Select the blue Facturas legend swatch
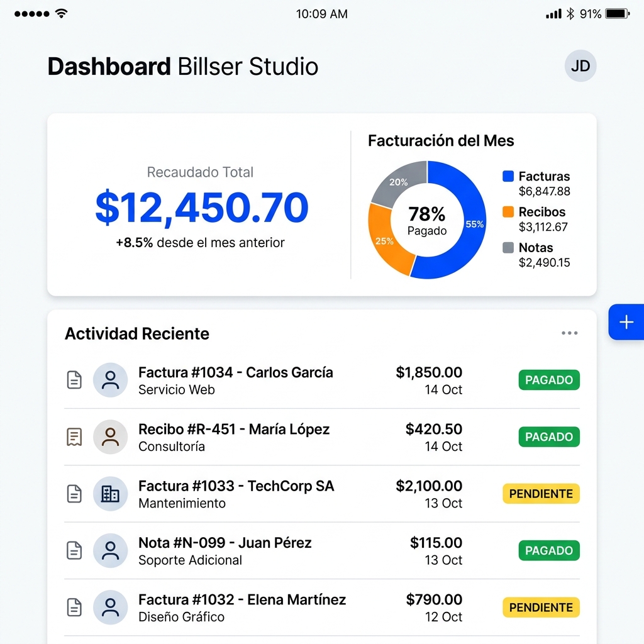This screenshot has width=644, height=644. 508,177
